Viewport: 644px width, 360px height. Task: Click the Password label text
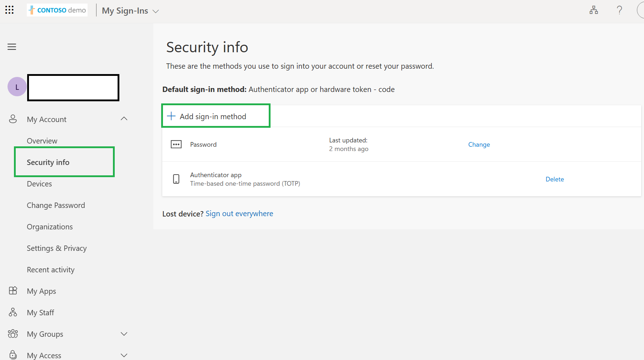pyautogui.click(x=203, y=145)
